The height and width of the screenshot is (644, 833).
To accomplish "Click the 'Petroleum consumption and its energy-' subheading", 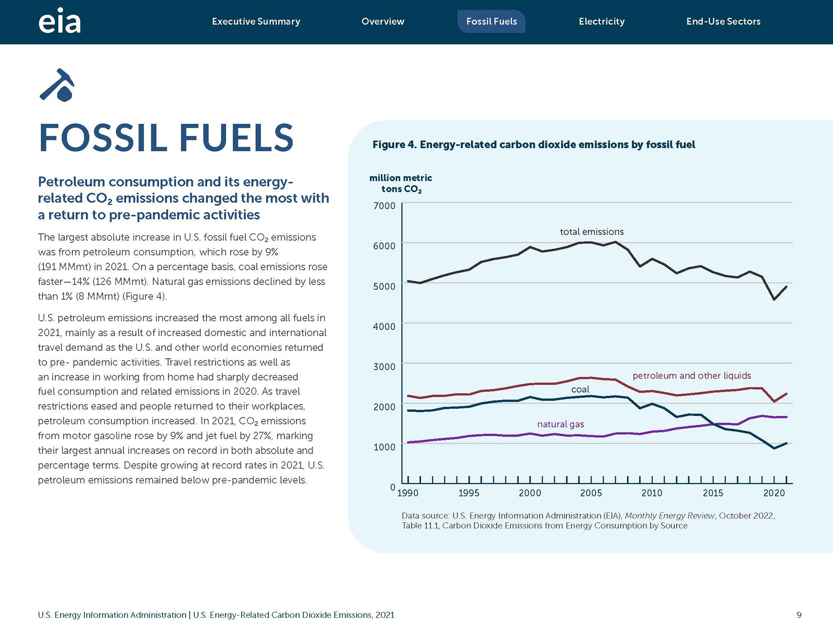I will [x=166, y=182].
